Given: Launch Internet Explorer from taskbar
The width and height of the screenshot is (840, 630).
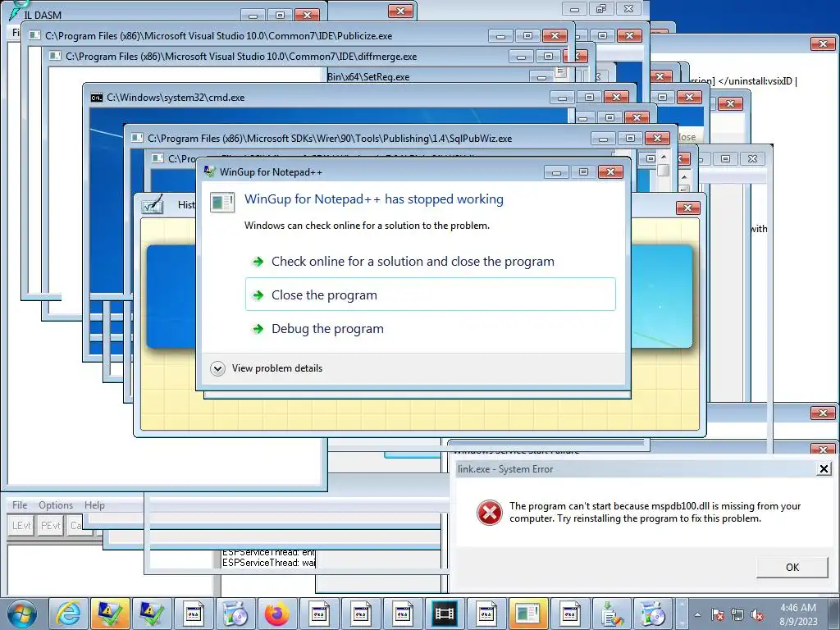Looking at the screenshot, I should [x=68, y=614].
